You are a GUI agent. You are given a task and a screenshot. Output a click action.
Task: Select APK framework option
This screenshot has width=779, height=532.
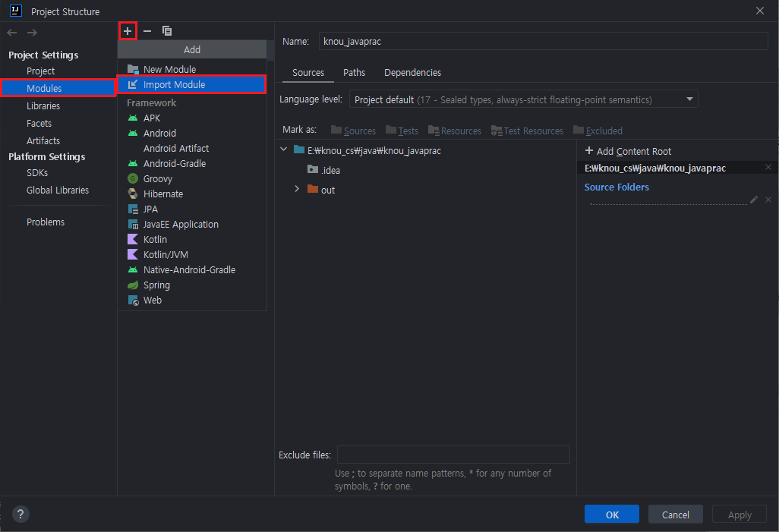pos(192,118)
